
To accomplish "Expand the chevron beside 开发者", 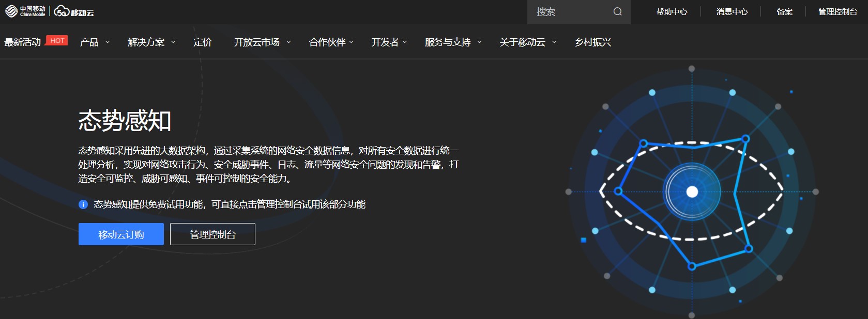I will 405,42.
